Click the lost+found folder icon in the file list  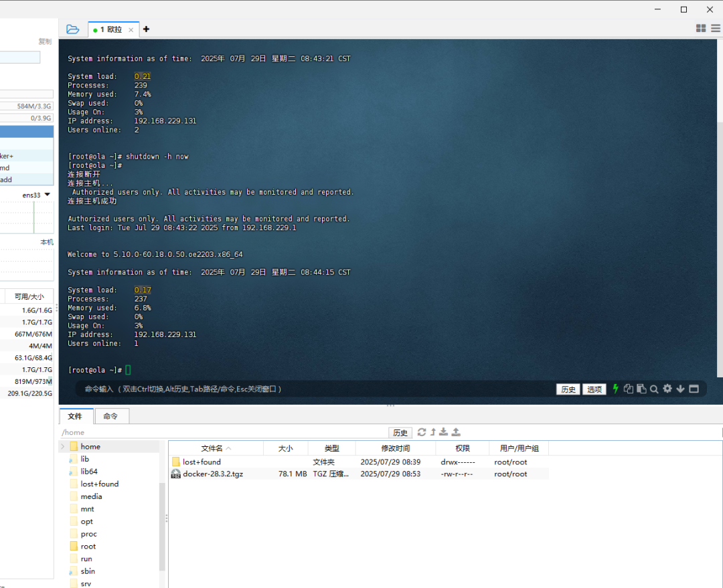coord(175,462)
